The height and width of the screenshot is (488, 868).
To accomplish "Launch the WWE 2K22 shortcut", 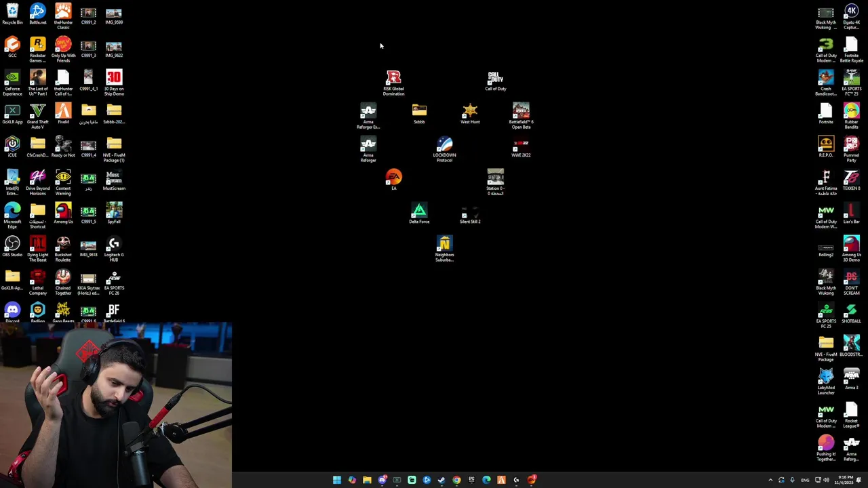I will (x=521, y=147).
